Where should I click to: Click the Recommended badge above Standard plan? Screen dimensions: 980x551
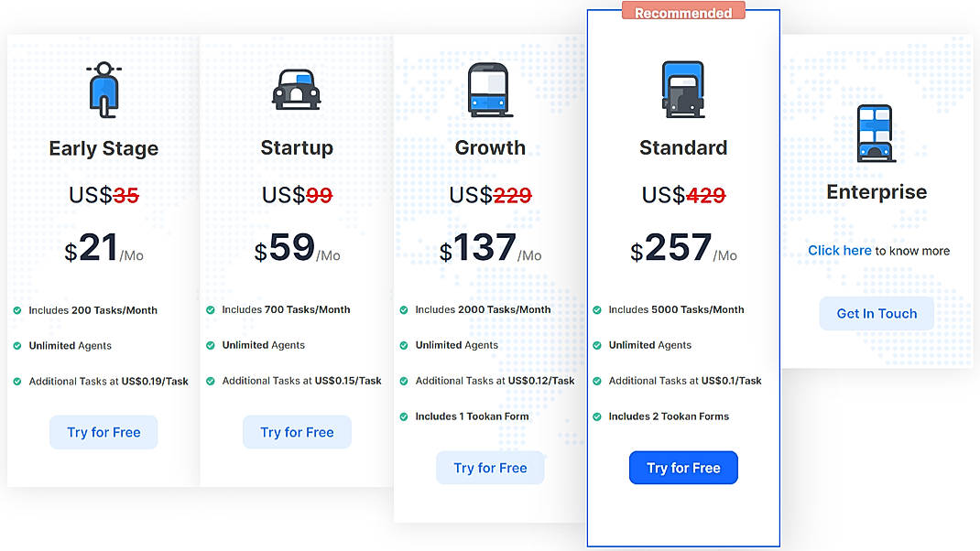click(x=683, y=11)
